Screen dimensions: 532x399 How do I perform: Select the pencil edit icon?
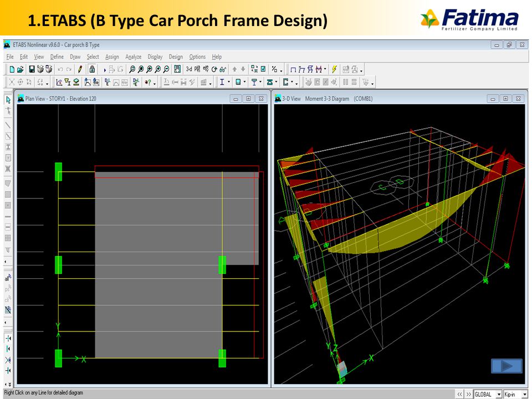click(x=80, y=70)
